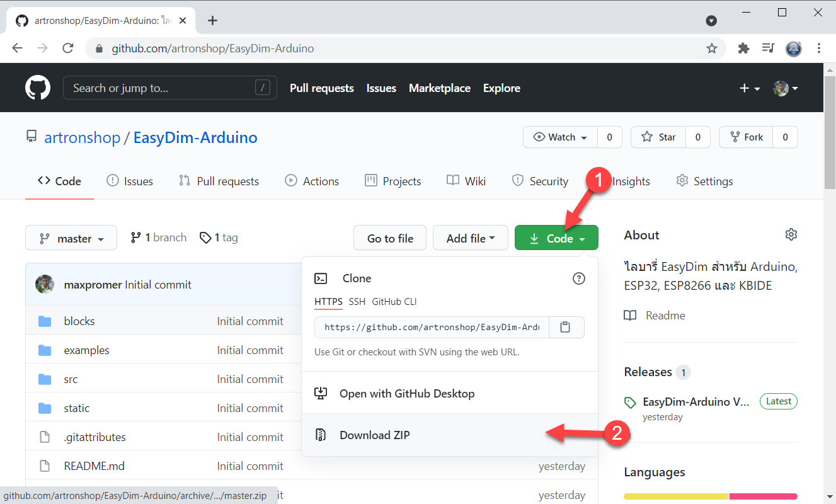Open the Pull requests repository tab

pyautogui.click(x=219, y=181)
